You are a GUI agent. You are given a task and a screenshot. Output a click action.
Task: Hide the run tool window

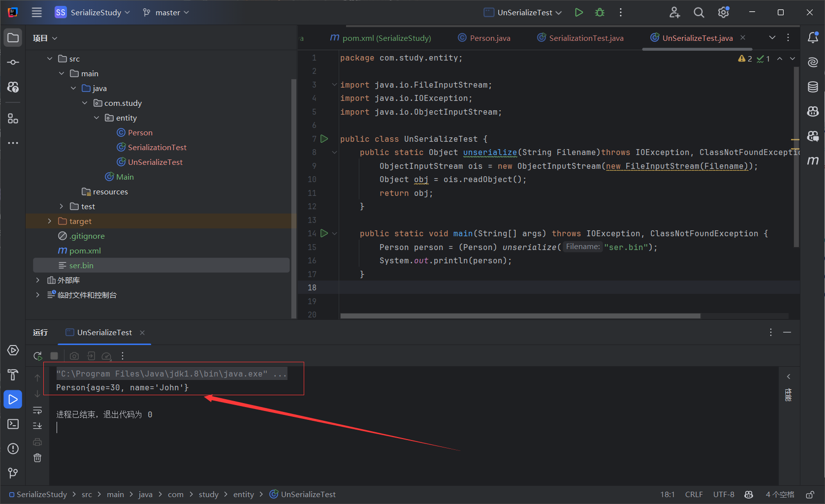[x=787, y=333]
